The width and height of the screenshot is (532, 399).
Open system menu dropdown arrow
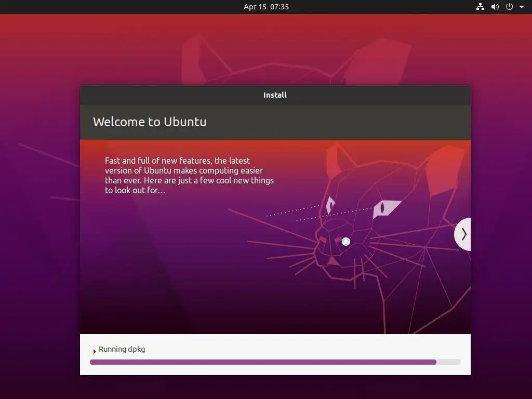[522, 7]
